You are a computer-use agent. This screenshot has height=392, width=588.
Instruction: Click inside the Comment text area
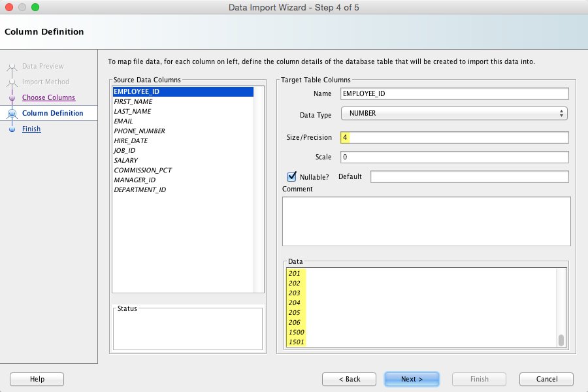pyautogui.click(x=427, y=221)
